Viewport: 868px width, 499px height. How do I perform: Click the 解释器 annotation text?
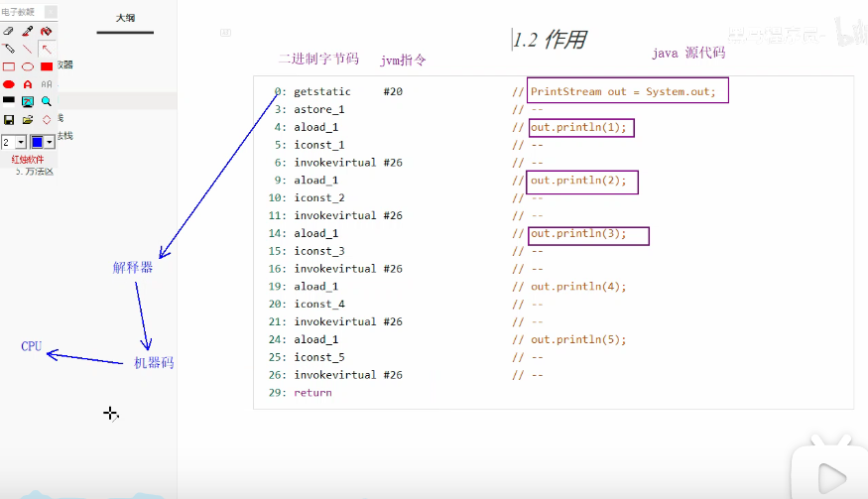point(132,268)
